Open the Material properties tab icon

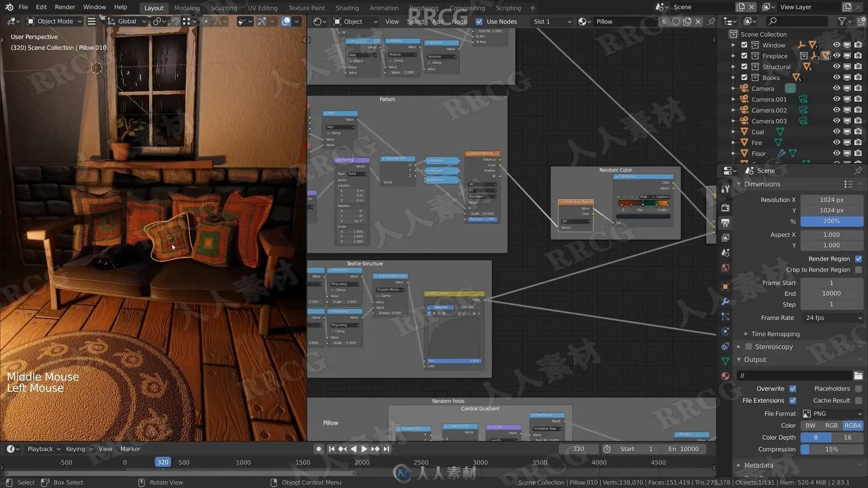tap(725, 376)
